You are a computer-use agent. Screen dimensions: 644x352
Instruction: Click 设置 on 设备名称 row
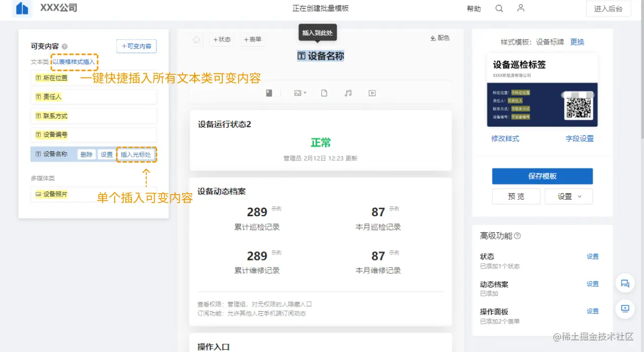[107, 155]
